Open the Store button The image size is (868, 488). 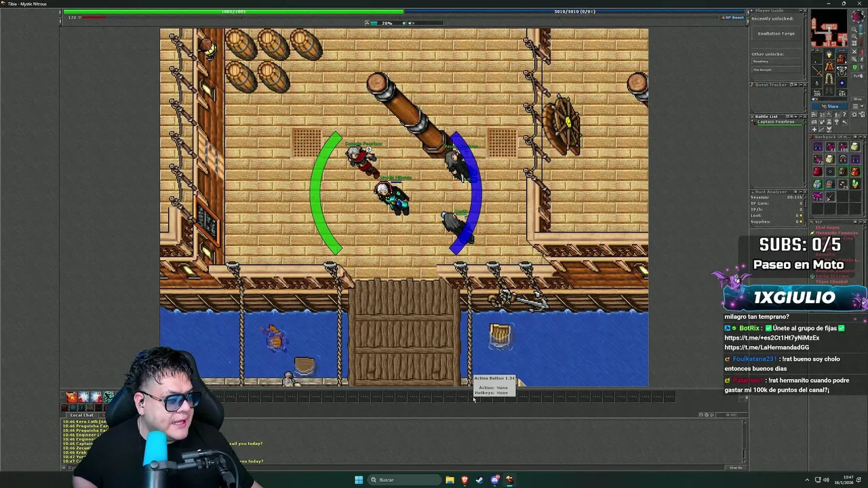click(x=829, y=106)
